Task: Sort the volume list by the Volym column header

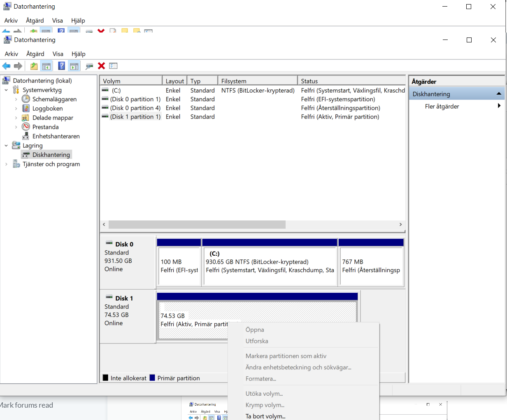Action: pos(131,81)
